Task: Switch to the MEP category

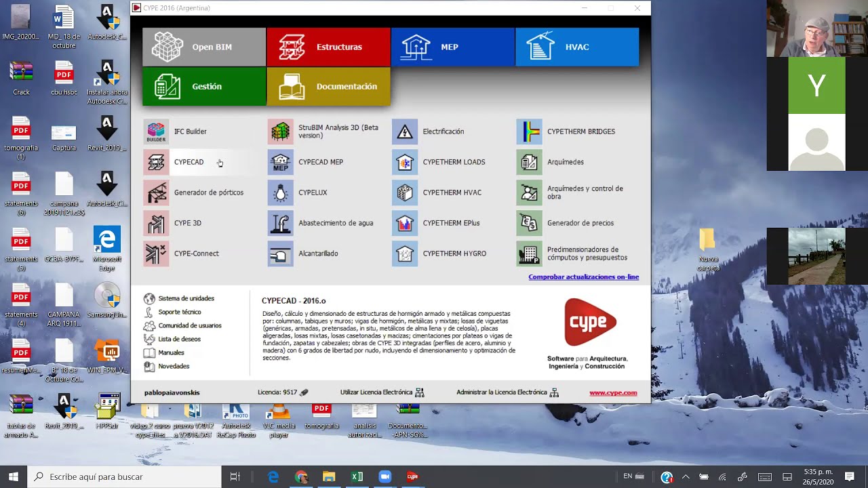Action: pos(453,47)
